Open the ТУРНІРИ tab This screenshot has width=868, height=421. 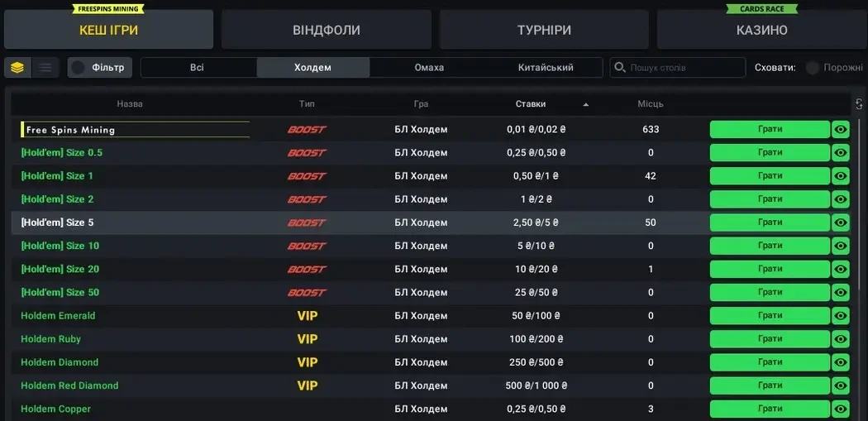pyautogui.click(x=544, y=31)
